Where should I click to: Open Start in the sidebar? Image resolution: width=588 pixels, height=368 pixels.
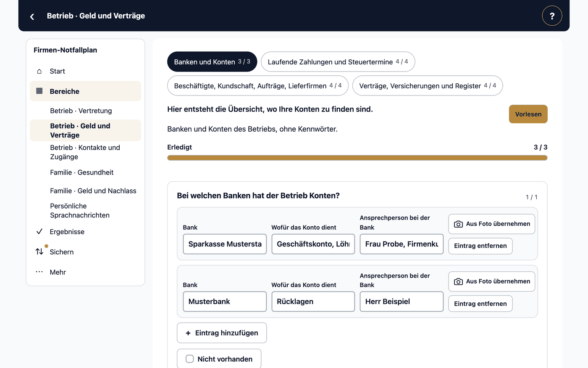85,71
